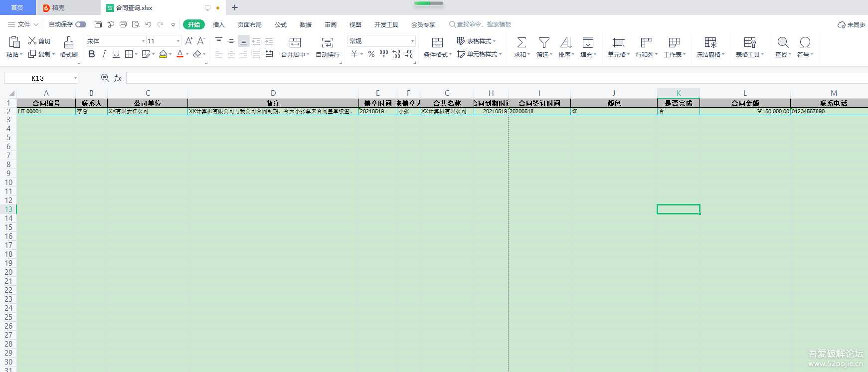Apply the yellow fill color swatch

click(x=163, y=54)
